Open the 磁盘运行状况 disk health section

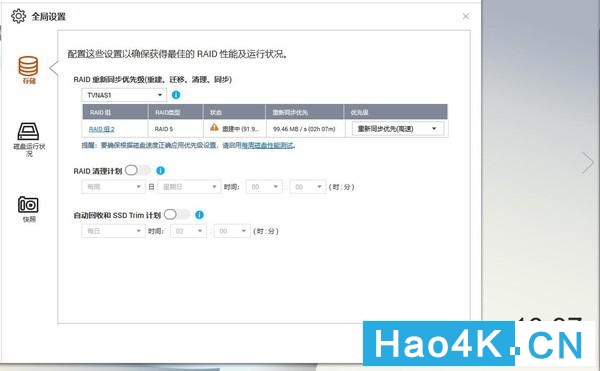[x=29, y=140]
